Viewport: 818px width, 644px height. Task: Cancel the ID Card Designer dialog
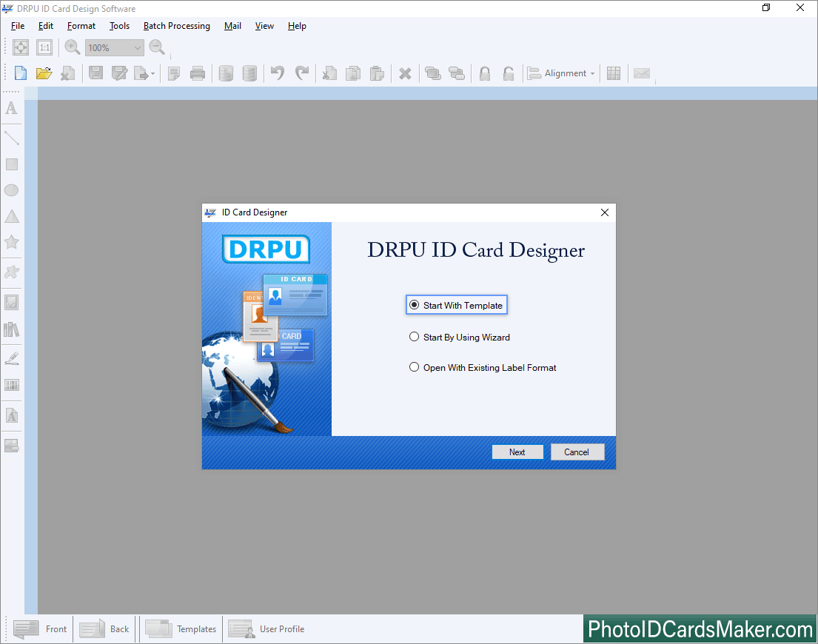click(x=577, y=452)
